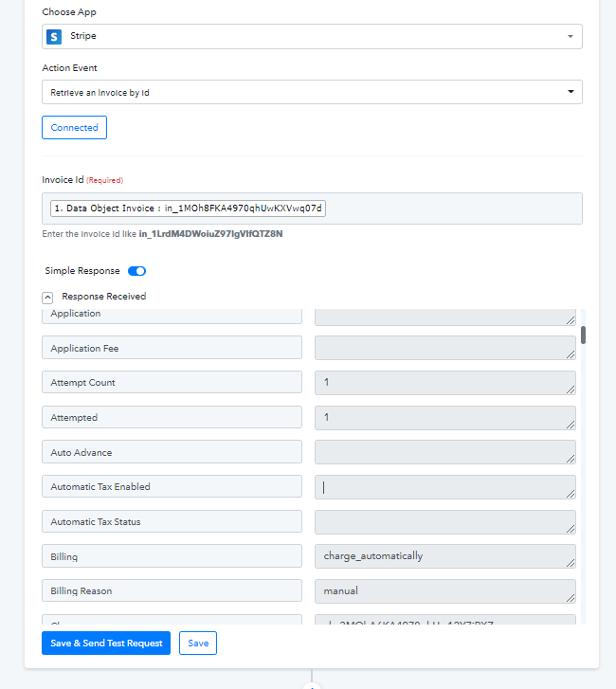Click the Automatic Tax Status label field
Viewport: 616px width, 689px height.
pyautogui.click(x=172, y=521)
